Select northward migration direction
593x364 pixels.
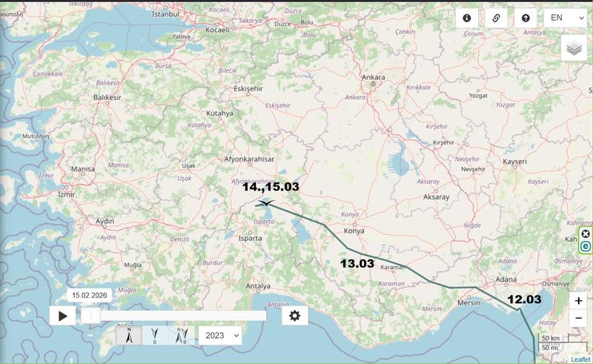[129, 335]
